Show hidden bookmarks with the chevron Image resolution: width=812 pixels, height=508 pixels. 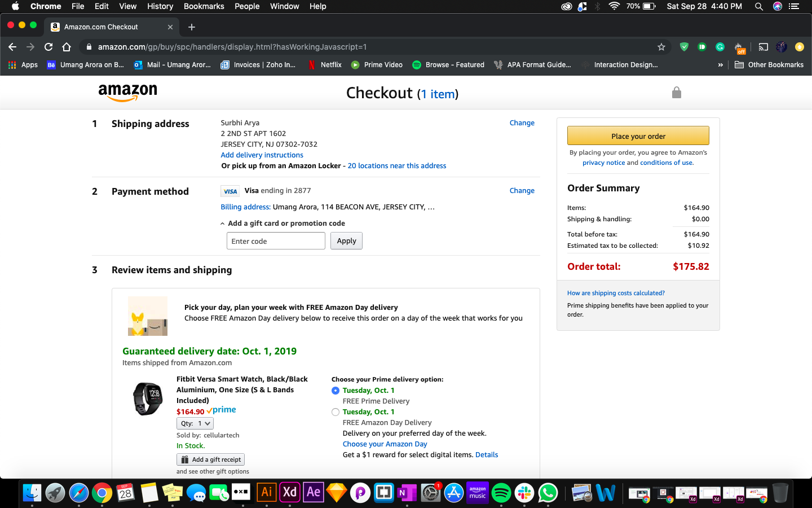point(720,65)
